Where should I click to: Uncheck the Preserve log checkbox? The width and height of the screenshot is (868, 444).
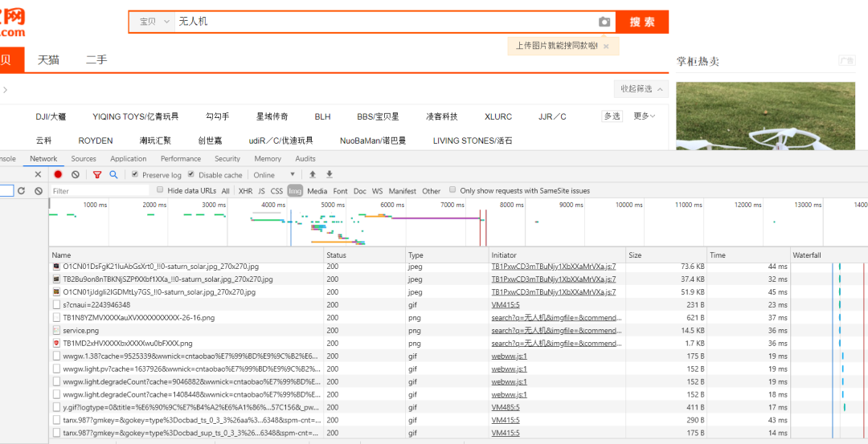pos(135,174)
